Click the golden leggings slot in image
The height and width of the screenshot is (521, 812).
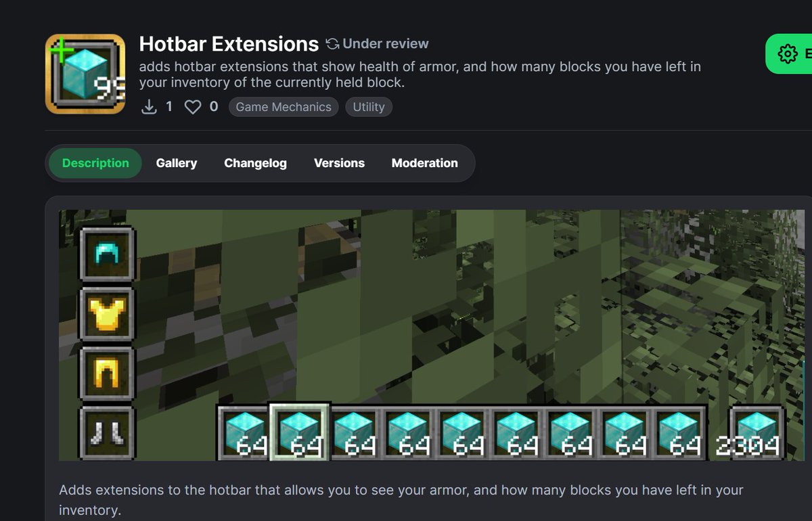coord(107,373)
